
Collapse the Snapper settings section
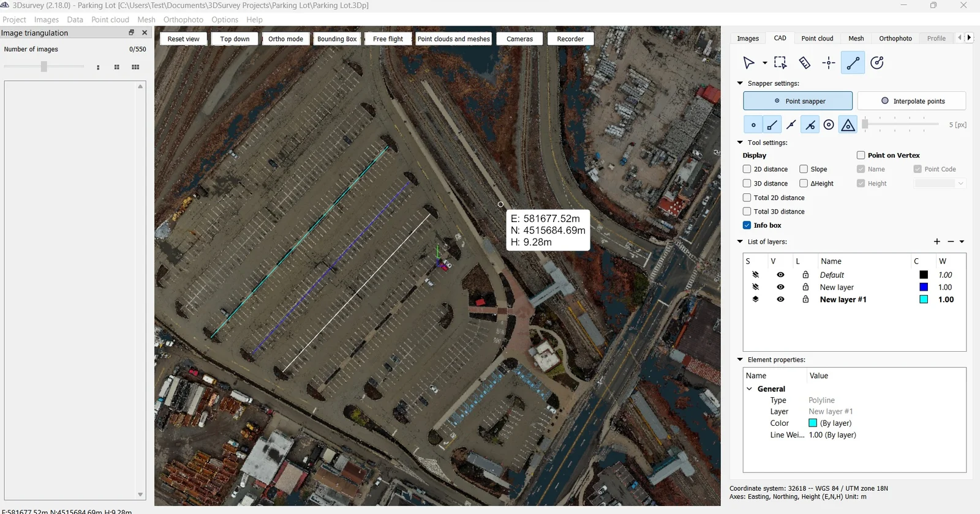pyautogui.click(x=740, y=83)
